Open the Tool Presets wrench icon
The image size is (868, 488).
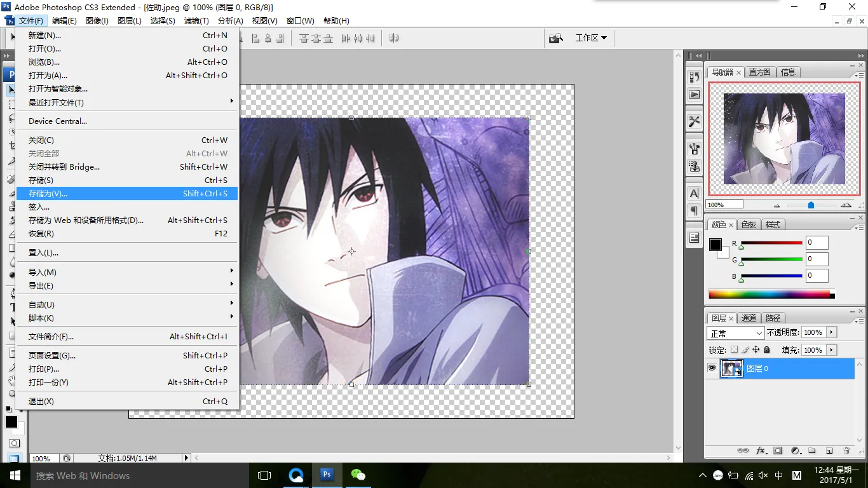695,121
